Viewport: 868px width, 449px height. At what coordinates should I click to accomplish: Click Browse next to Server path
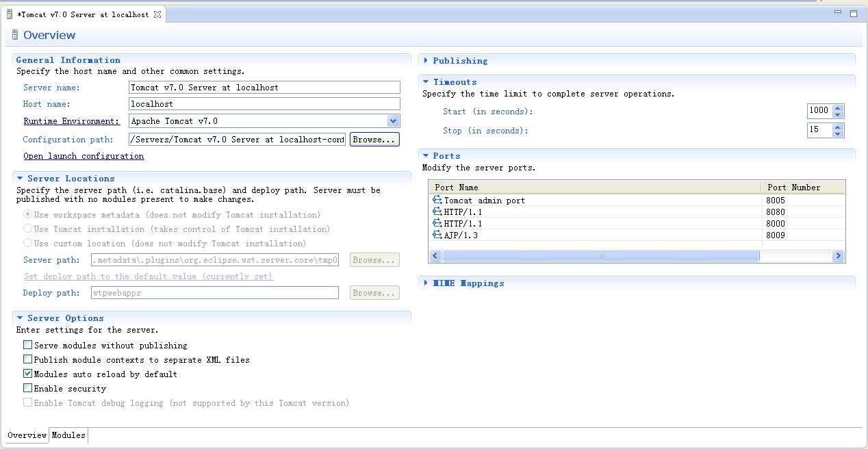(x=374, y=260)
